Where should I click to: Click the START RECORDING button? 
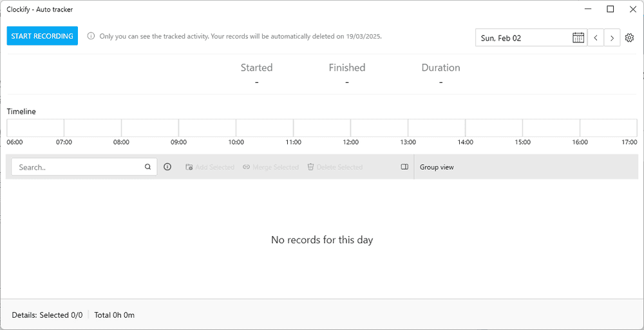click(42, 36)
